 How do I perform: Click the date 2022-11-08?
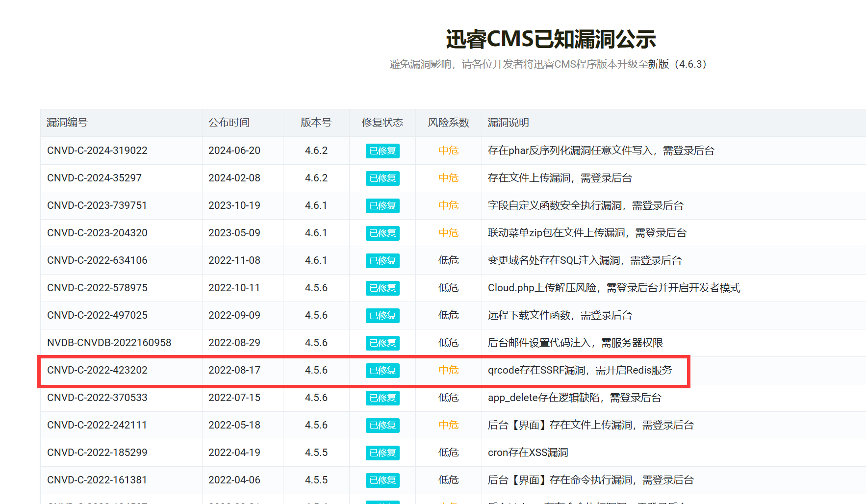click(x=234, y=260)
